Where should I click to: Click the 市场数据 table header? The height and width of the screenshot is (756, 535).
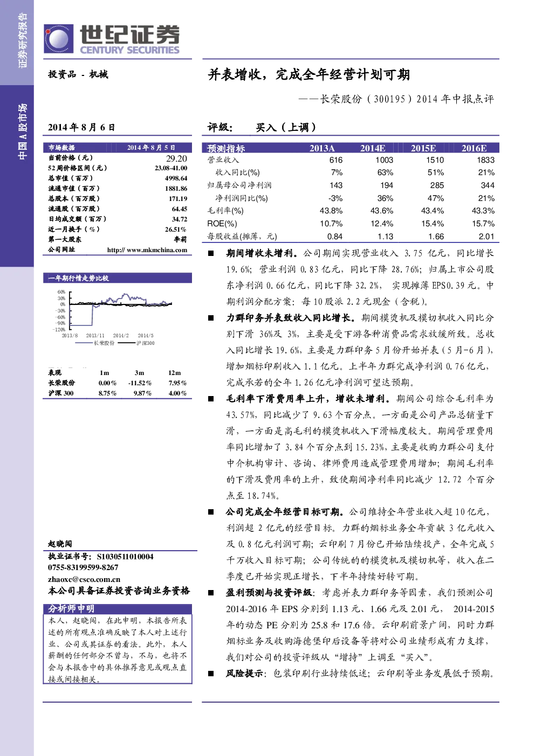(x=61, y=148)
